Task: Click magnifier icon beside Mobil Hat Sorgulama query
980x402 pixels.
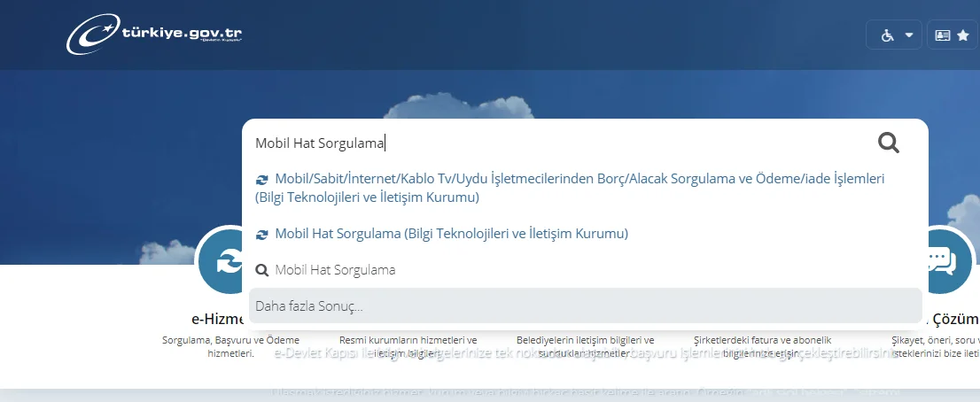Action: coord(262,270)
